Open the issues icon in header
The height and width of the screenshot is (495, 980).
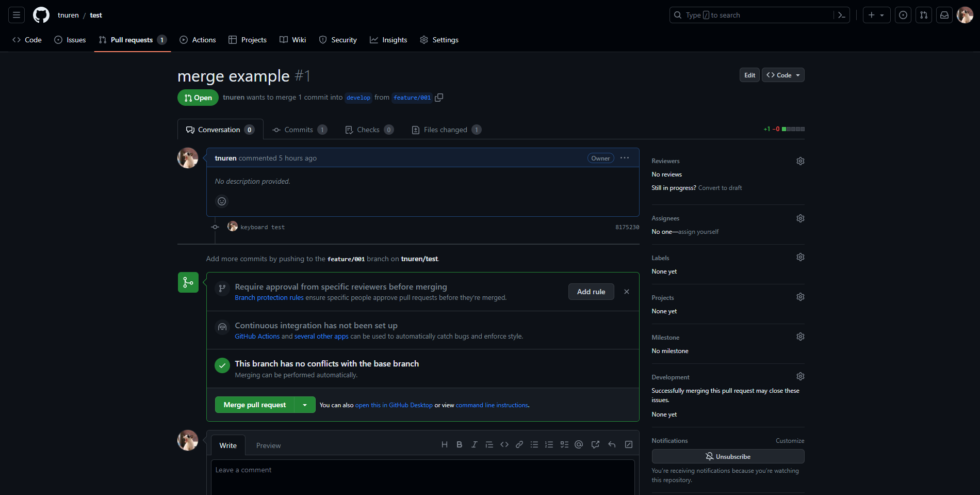[x=903, y=15]
